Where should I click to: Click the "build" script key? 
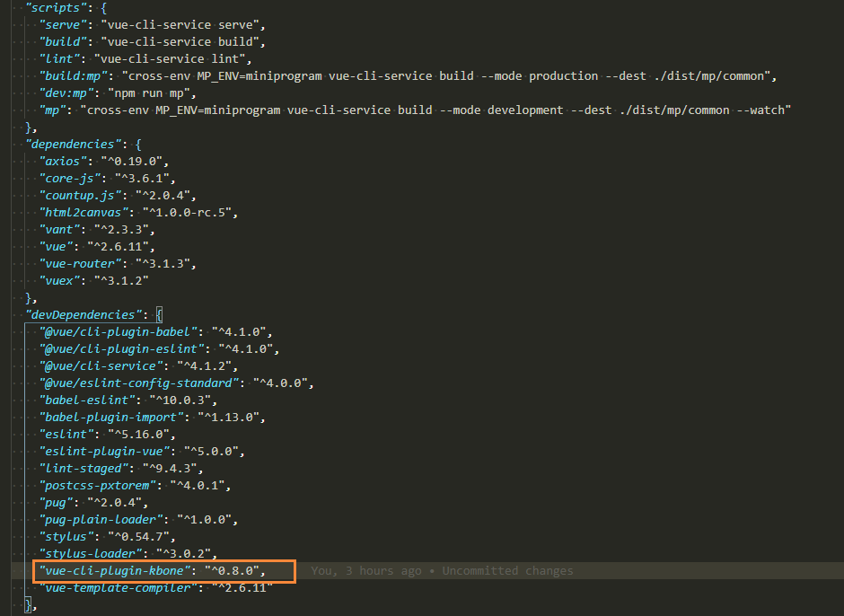coord(63,42)
